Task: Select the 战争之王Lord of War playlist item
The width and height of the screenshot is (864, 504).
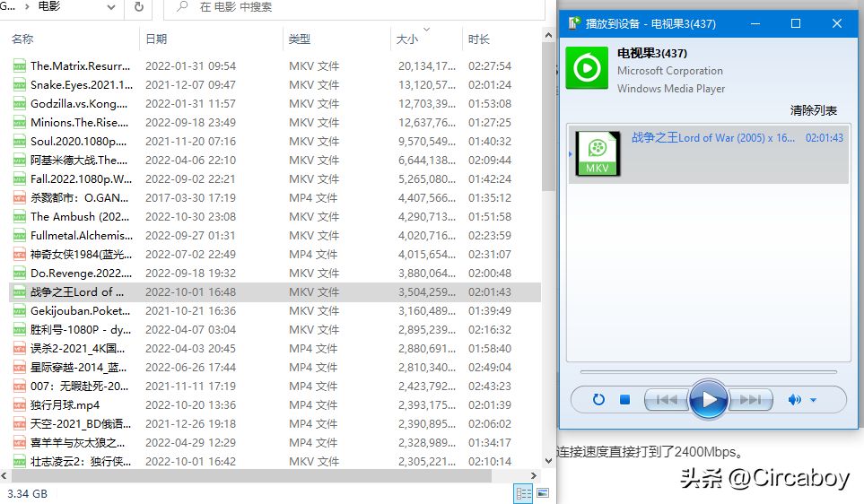Action: click(x=709, y=154)
